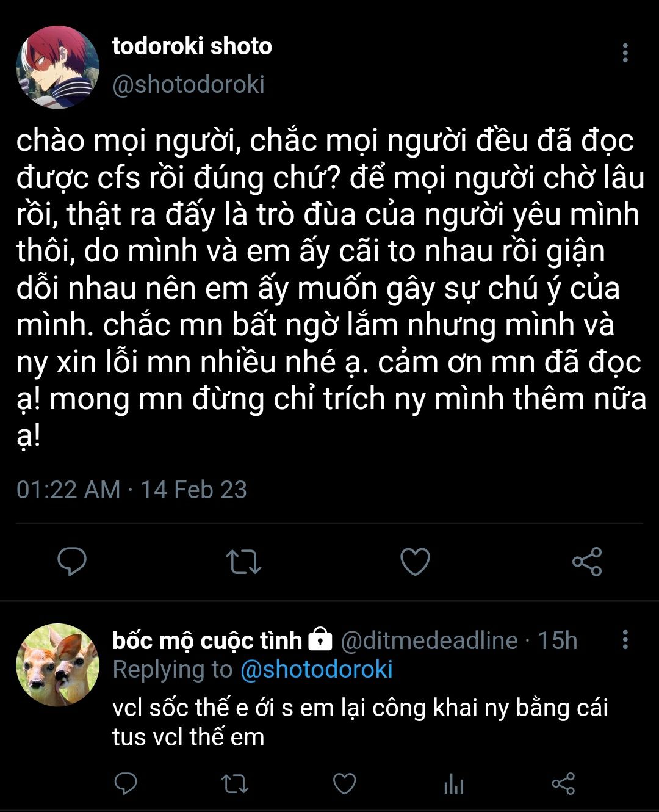Image resolution: width=659 pixels, height=812 pixels.
Task: Open bốc mộ cuộc tình's profile name
Action: (207, 640)
